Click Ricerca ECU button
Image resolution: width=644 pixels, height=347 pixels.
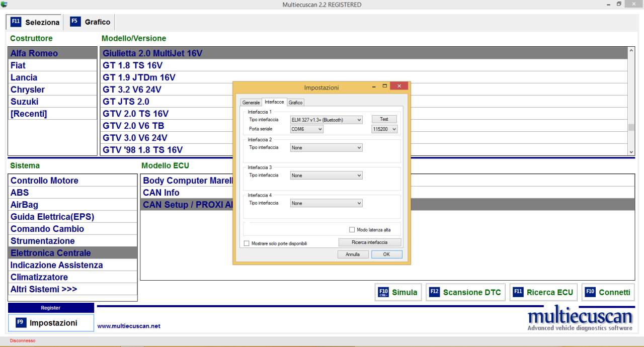(x=543, y=292)
